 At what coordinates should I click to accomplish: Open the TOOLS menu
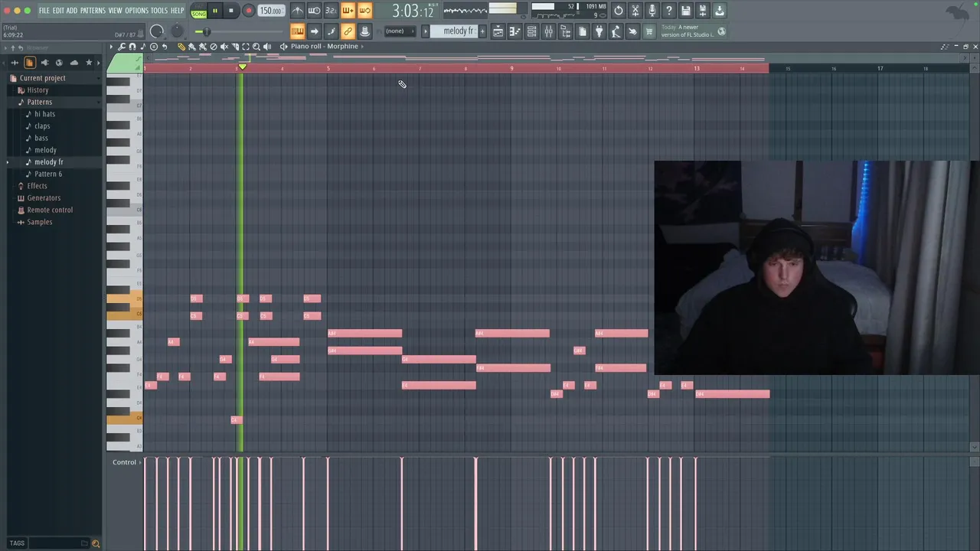159,11
